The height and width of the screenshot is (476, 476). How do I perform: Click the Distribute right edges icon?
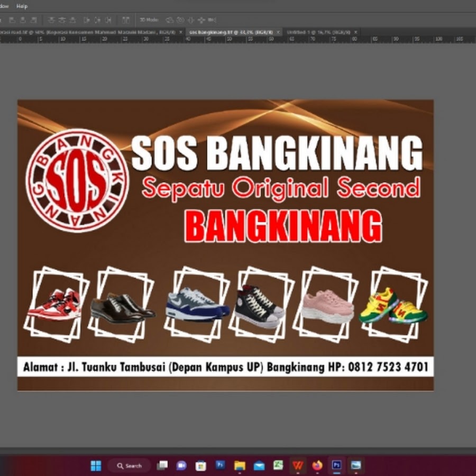[108, 20]
